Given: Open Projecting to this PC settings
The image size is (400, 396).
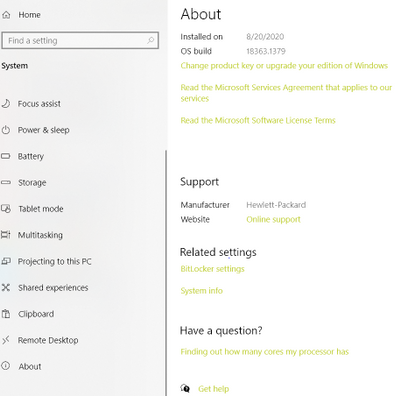Looking at the screenshot, I should pyautogui.click(x=55, y=261).
